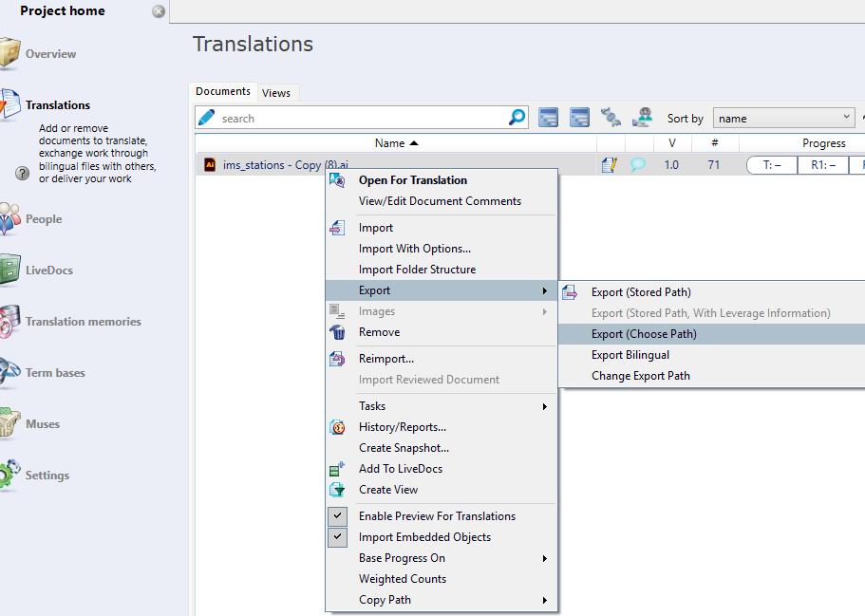
Task: Open Translation memories icon
Action: (x=9, y=321)
